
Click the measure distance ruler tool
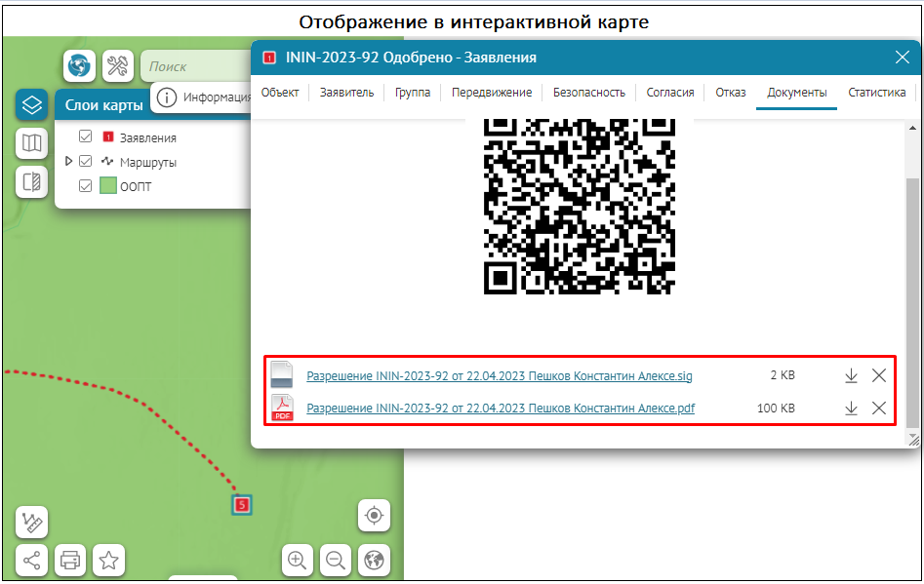32,523
